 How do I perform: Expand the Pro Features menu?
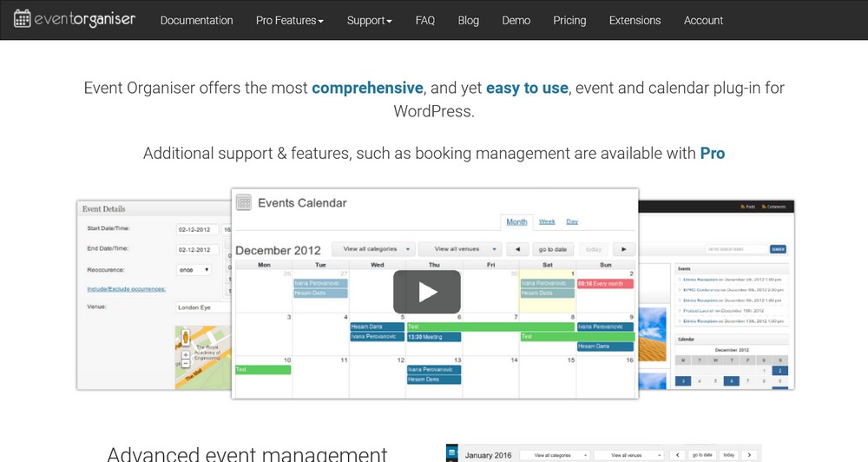290,21
